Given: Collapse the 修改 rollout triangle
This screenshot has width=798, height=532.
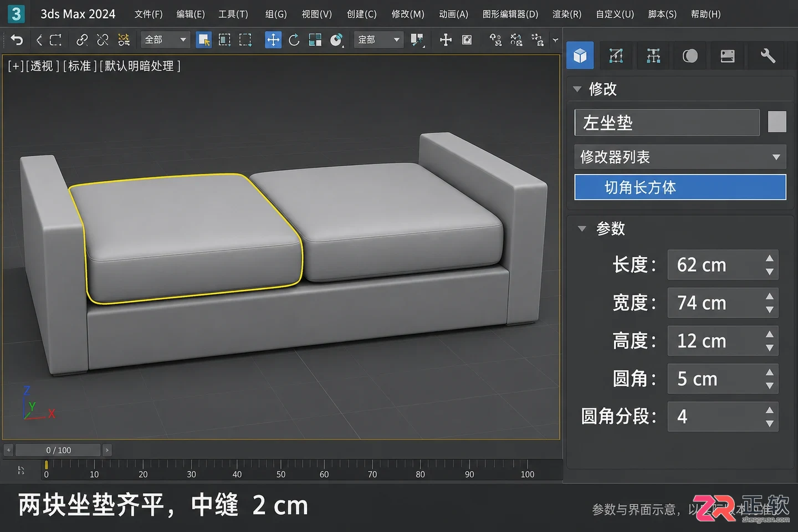Looking at the screenshot, I should tap(577, 89).
